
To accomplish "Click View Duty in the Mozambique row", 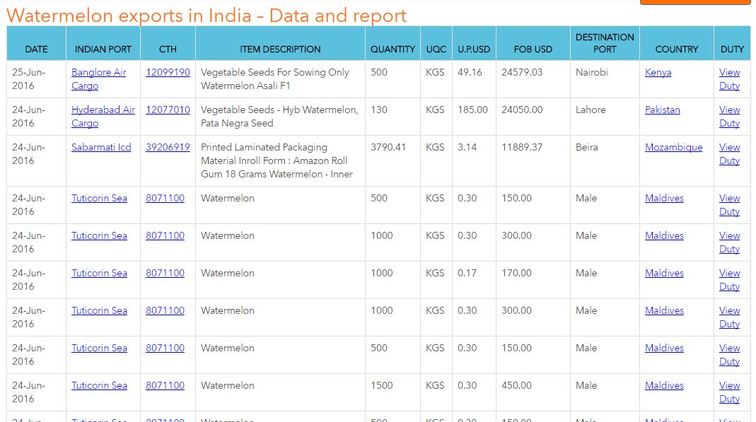I will (x=729, y=154).
